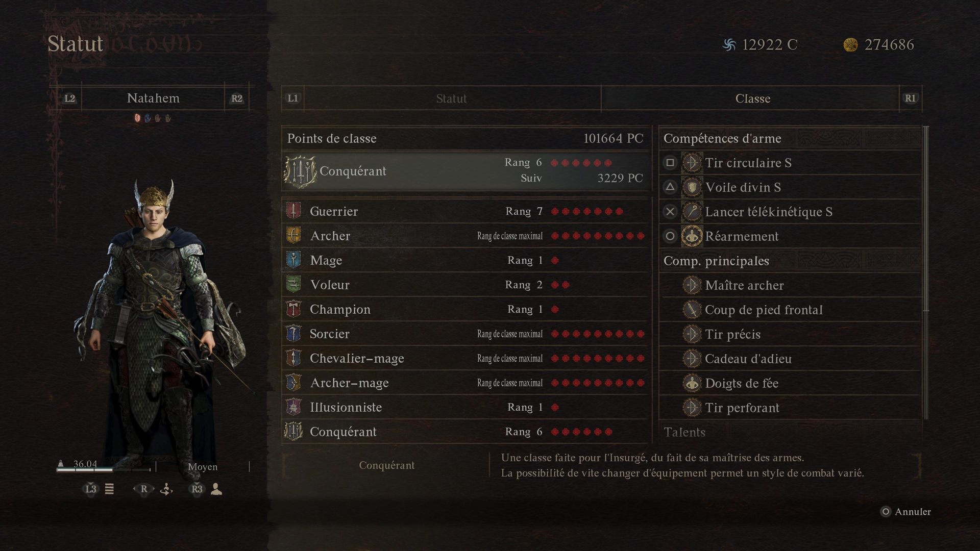This screenshot has width=980, height=551.
Task: Click the currency coin icon beside 274686
Action: (x=850, y=45)
